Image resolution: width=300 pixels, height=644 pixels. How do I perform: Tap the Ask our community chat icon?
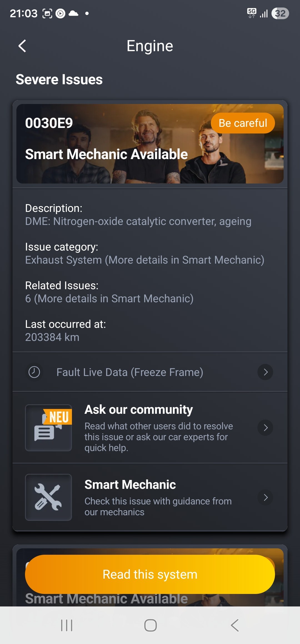[48, 428]
